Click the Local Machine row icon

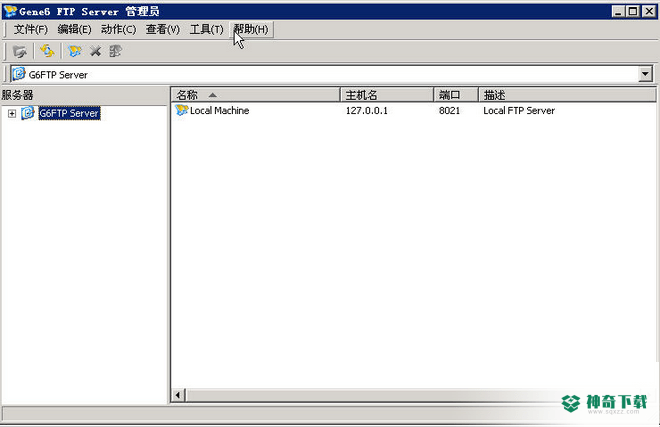[x=181, y=110]
